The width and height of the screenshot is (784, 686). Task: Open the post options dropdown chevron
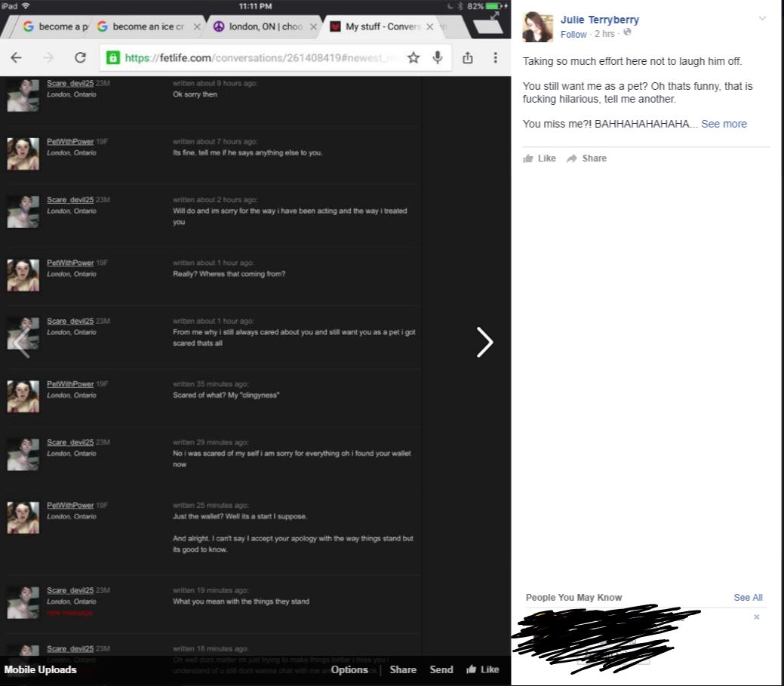762,19
